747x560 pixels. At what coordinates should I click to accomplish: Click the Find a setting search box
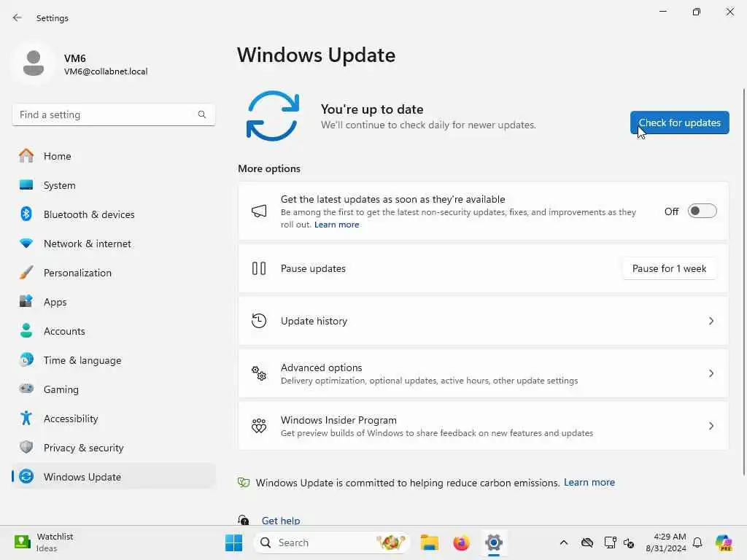(113, 114)
